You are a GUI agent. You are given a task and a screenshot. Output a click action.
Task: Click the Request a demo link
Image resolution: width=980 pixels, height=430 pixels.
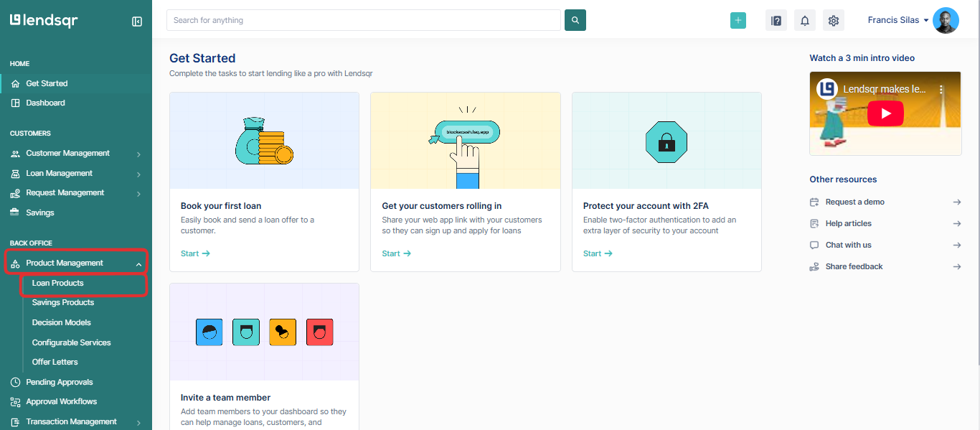coord(855,202)
